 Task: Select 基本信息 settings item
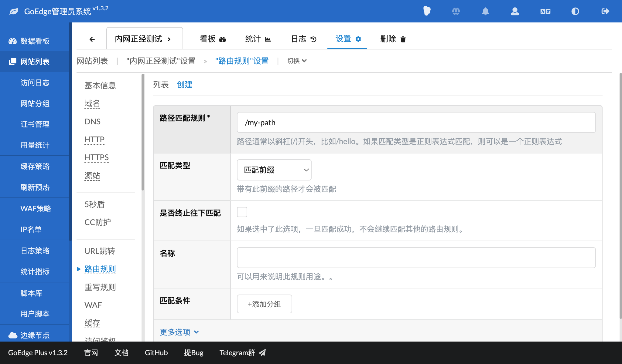100,86
